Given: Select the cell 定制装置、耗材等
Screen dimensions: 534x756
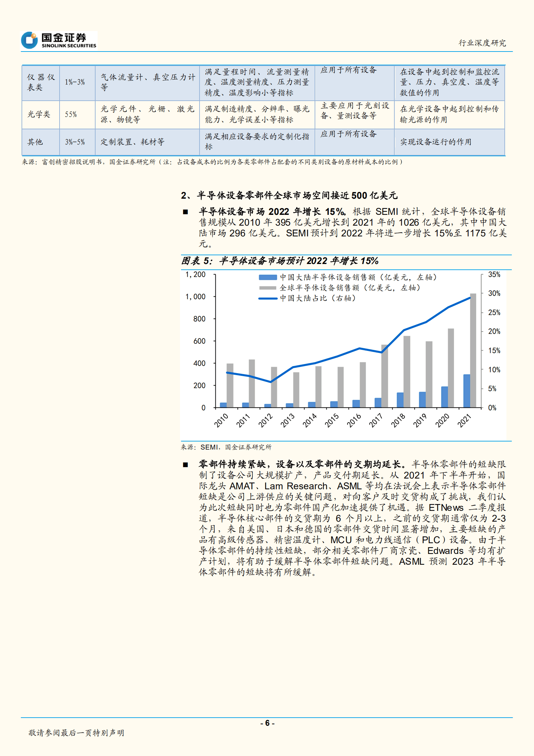Looking at the screenshot, I should pos(147,142).
